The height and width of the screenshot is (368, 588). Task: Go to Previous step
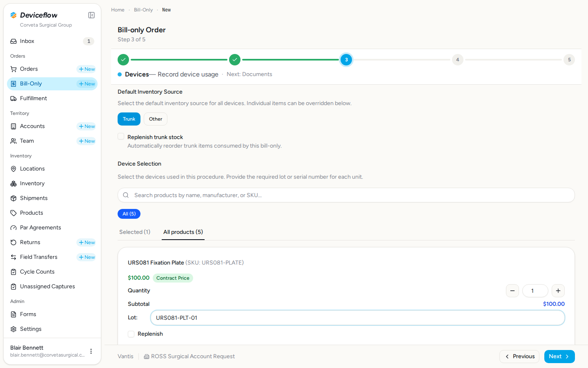519,357
